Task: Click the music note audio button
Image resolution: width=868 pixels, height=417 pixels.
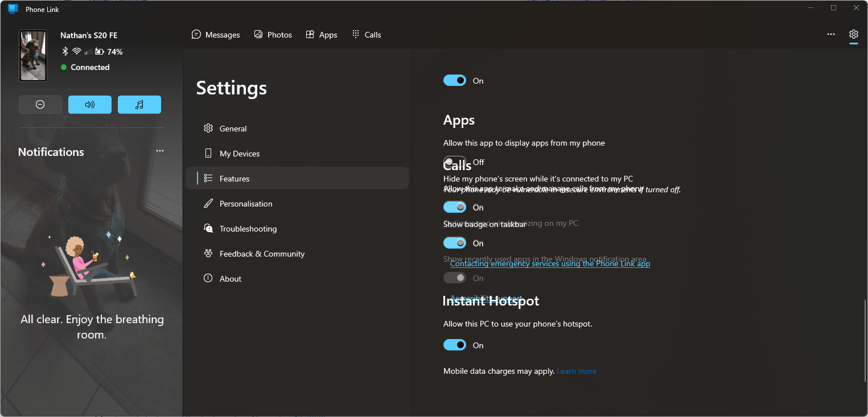Action: click(139, 105)
